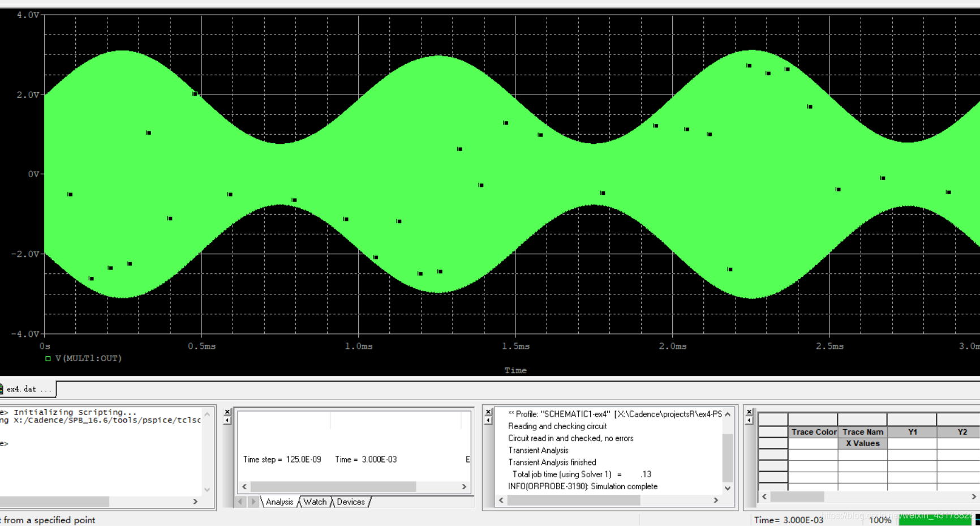Screen dimensions: 980x526
Task: Click the V(MULT1:OUT) trace legend marker
Action: (x=48, y=358)
